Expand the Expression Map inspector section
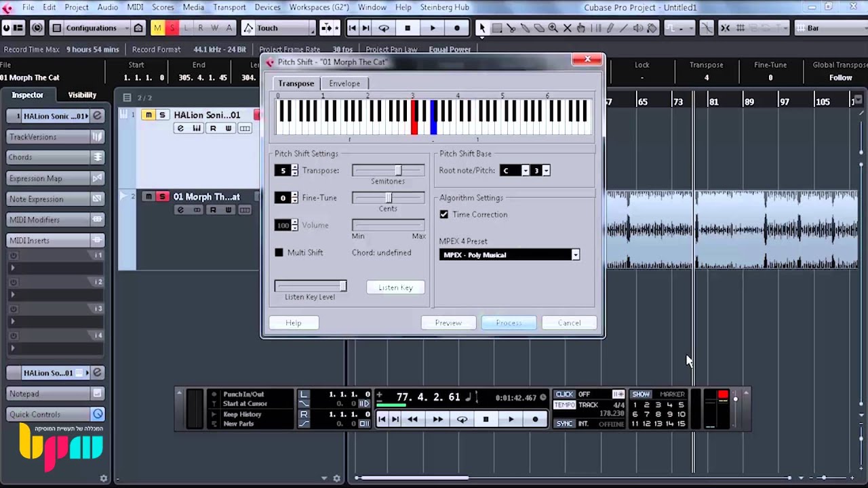 tap(56, 178)
